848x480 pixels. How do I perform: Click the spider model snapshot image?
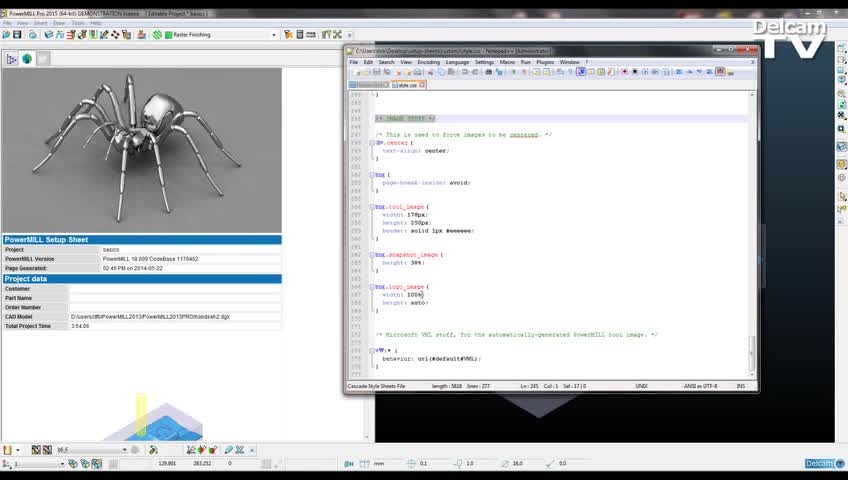(141, 150)
